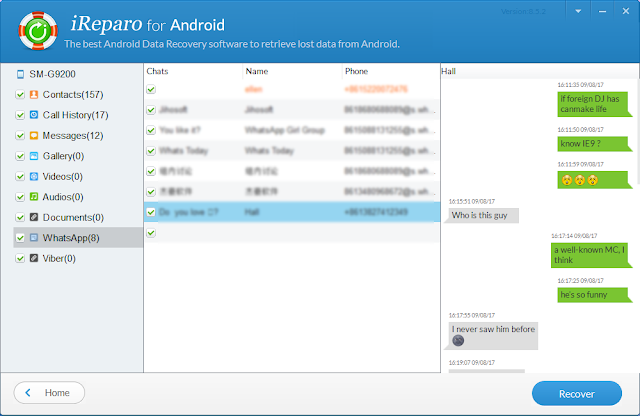Click the Recover button
This screenshot has width=640, height=416.
coord(577,394)
